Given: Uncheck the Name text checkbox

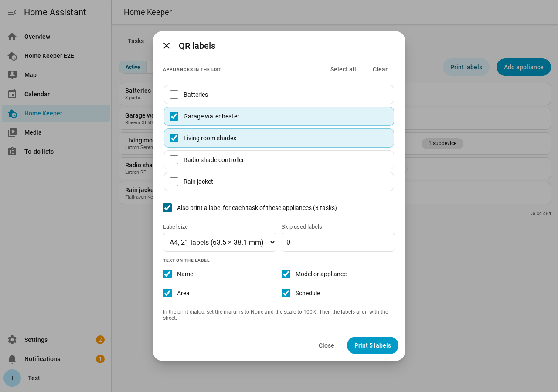Looking at the screenshot, I should (167, 274).
